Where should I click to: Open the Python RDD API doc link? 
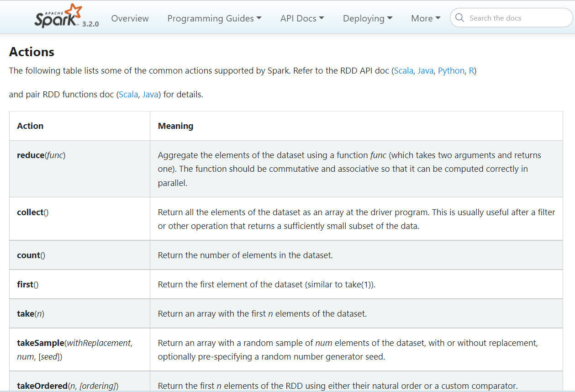click(x=451, y=71)
